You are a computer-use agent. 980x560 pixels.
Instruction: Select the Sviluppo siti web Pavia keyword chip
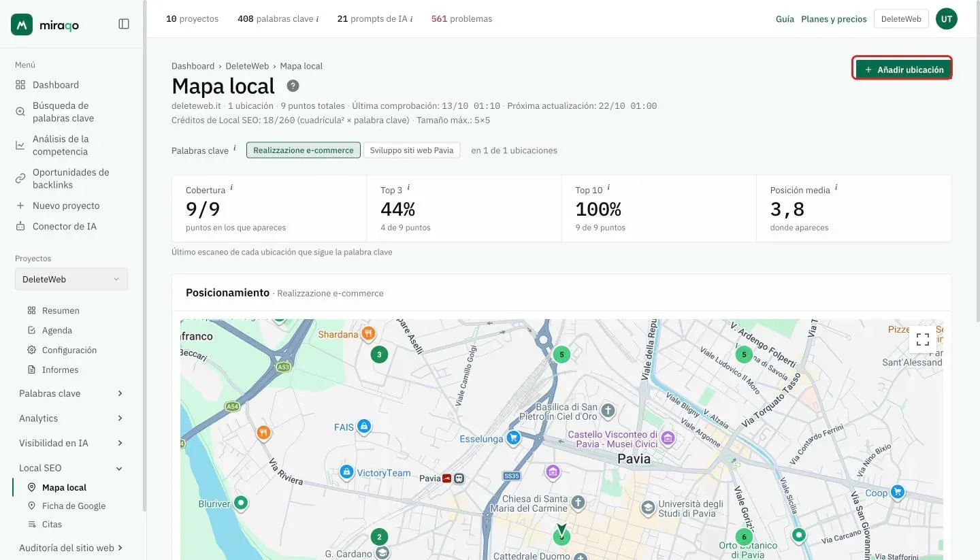coord(412,150)
